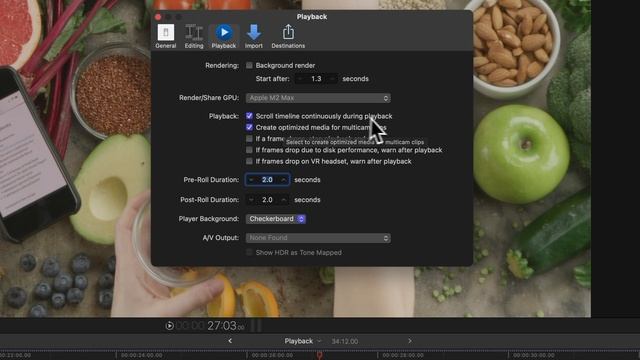The height and width of the screenshot is (360, 640).
Task: Toggle the partially hidden 'If a frame' checkbox
Action: click(x=249, y=139)
